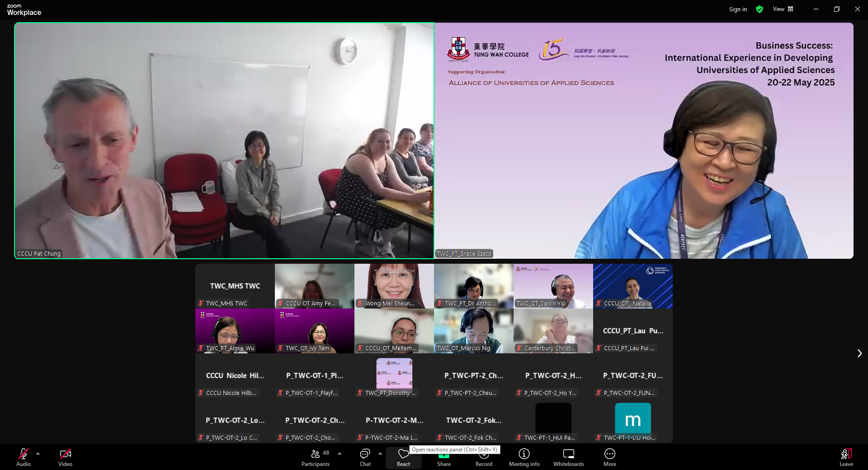
Task: Expand audio options arrow next to Audio
Action: [x=38, y=453]
